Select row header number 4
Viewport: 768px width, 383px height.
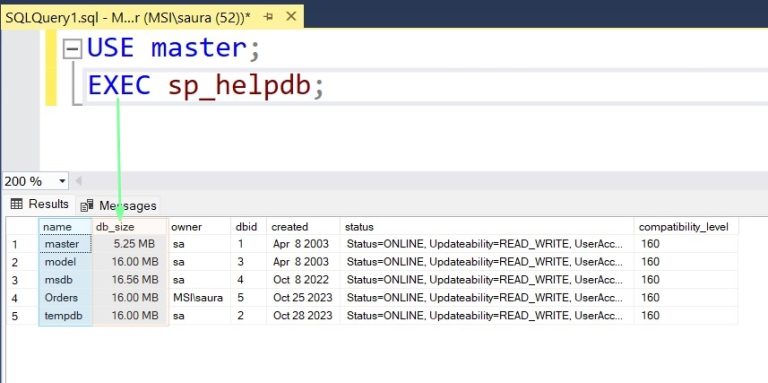point(23,298)
